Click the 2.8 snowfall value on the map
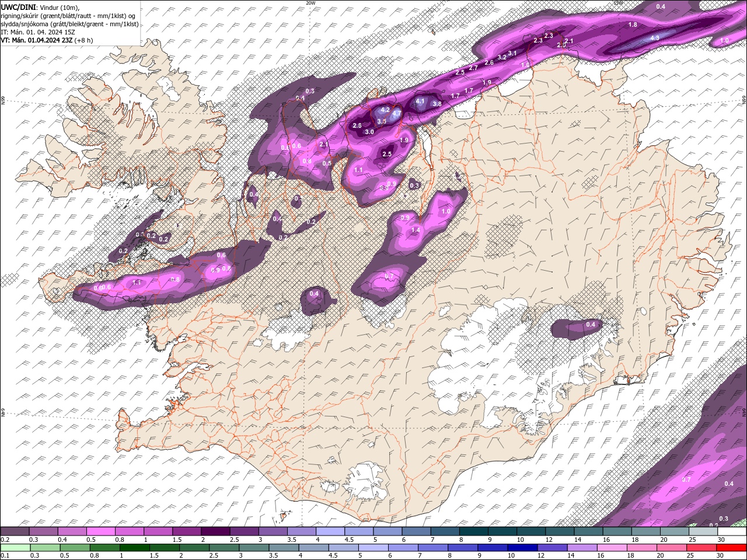 coord(358,126)
